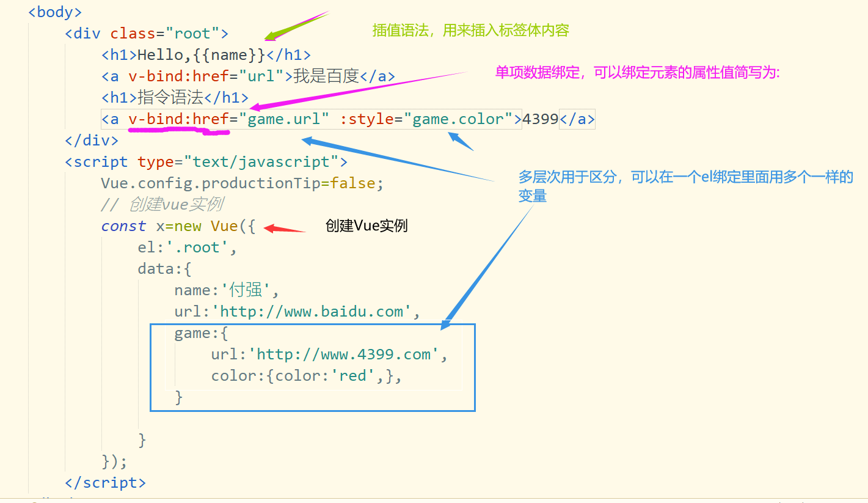Click the "game.url" attribute value

pyautogui.click(x=284, y=119)
